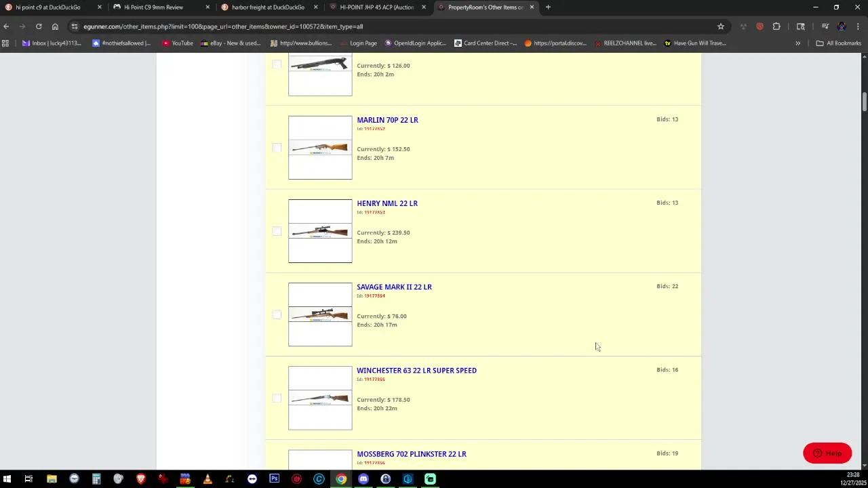
Task: Open the All Bookmarks folder
Action: click(838, 43)
